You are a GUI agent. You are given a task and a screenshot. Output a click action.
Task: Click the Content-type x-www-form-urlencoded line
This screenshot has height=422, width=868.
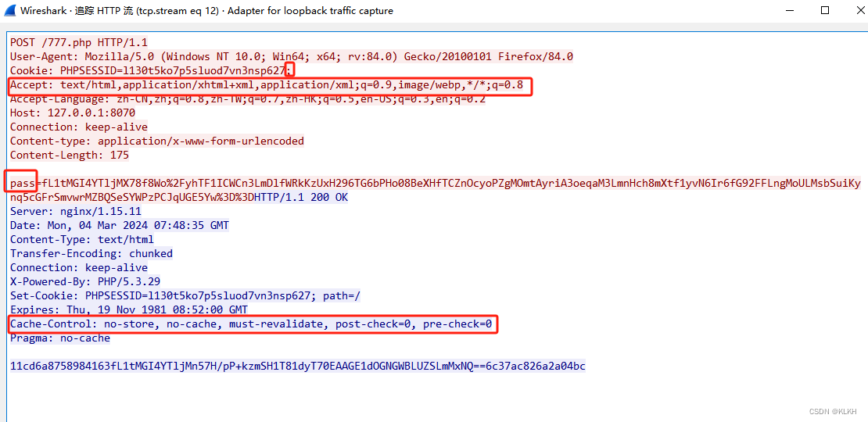point(157,141)
